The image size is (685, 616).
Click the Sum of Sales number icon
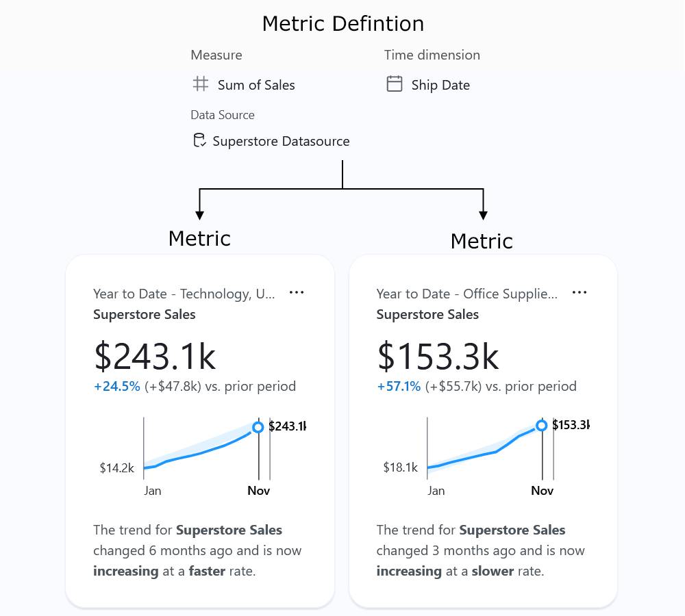tap(200, 84)
